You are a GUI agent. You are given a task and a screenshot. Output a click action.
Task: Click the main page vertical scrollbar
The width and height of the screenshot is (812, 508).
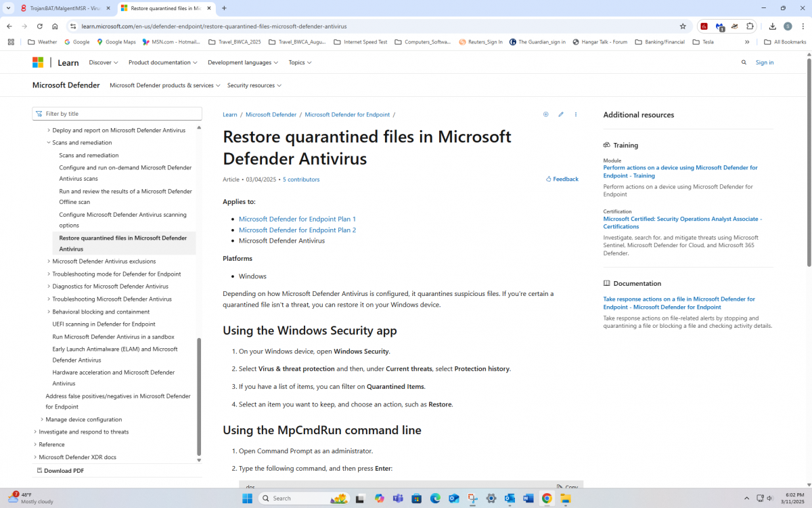[x=809, y=163]
